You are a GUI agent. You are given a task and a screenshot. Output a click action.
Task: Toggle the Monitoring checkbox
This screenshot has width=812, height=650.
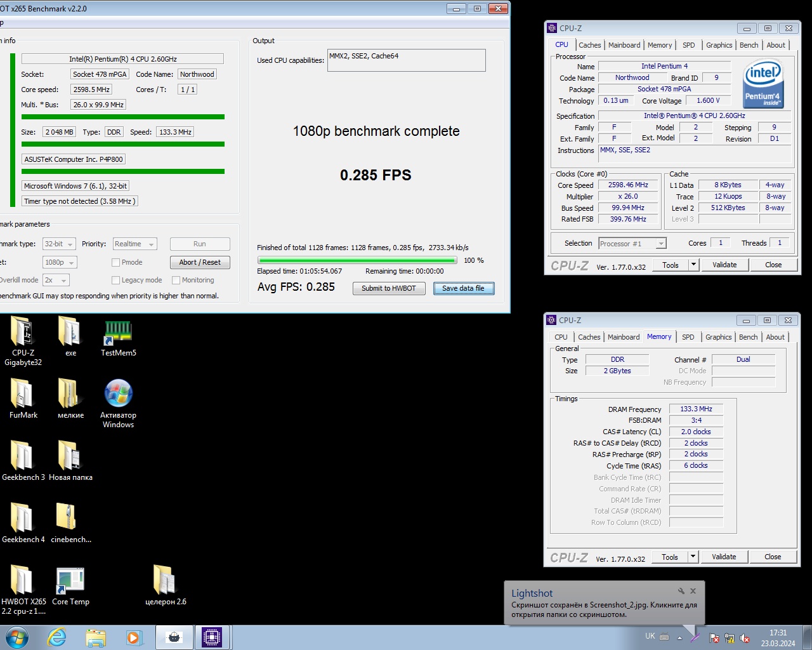(x=176, y=280)
